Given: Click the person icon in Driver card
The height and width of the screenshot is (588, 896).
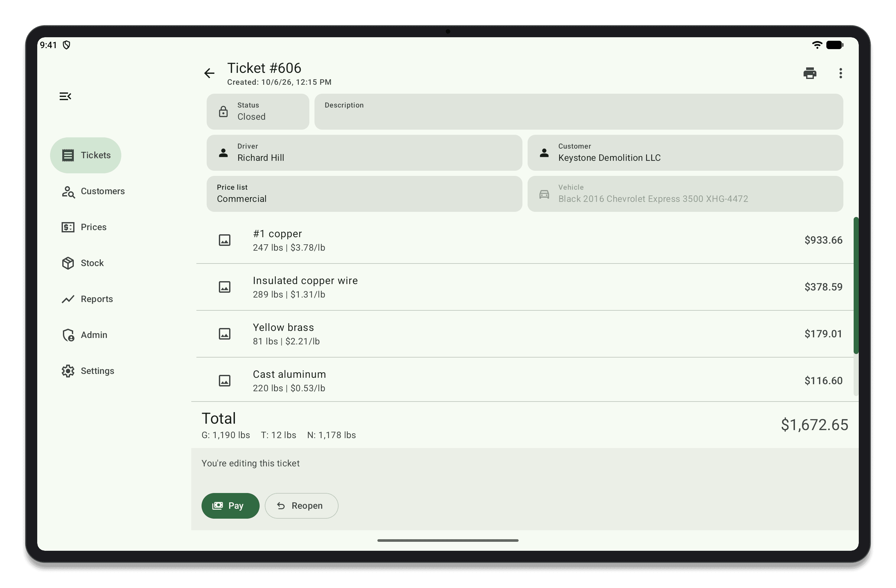Looking at the screenshot, I should coord(223,152).
